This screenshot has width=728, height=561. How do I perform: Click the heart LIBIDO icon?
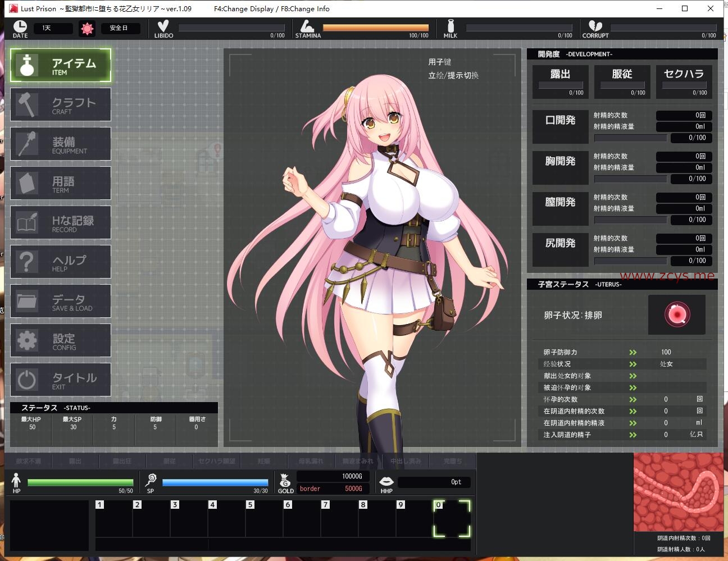pos(163,26)
